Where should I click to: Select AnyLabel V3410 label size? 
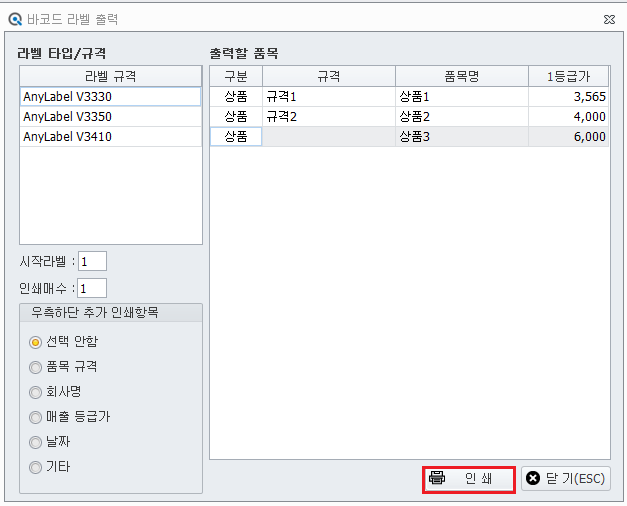click(110, 136)
